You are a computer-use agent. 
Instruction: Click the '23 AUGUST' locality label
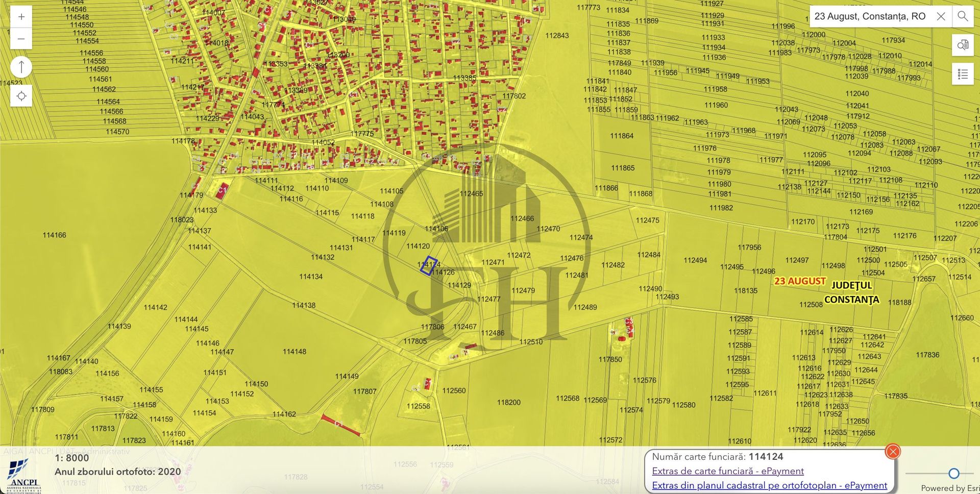(799, 281)
